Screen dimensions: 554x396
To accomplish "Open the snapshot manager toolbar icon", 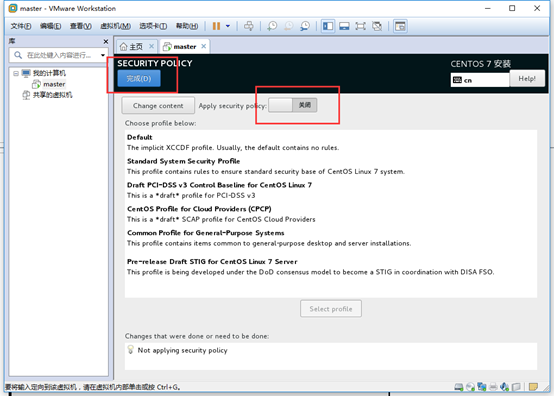I will 305,26.
